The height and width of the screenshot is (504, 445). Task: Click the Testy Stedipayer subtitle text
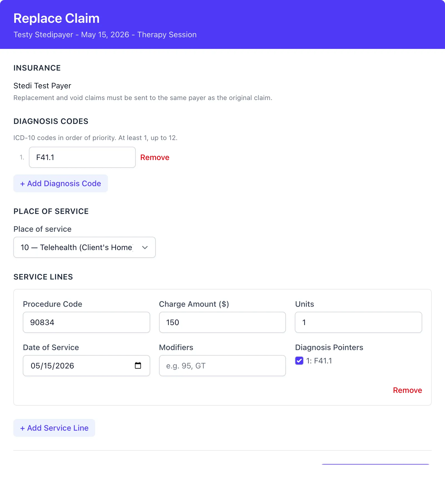[105, 34]
